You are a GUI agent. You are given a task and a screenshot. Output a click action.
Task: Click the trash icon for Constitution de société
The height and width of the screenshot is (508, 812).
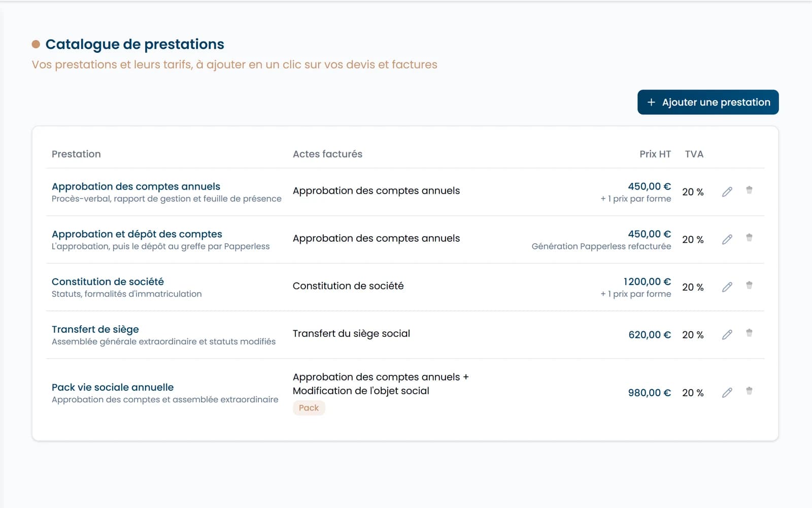[749, 285]
